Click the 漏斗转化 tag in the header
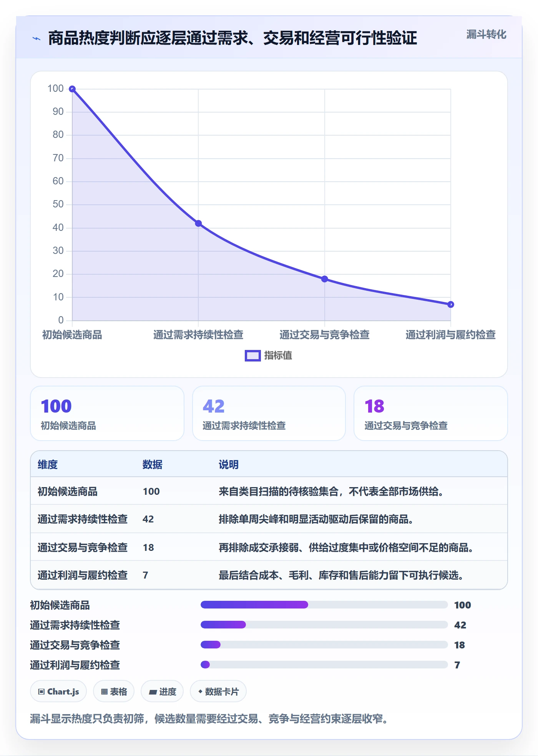The width and height of the screenshot is (538, 756). 486,35
